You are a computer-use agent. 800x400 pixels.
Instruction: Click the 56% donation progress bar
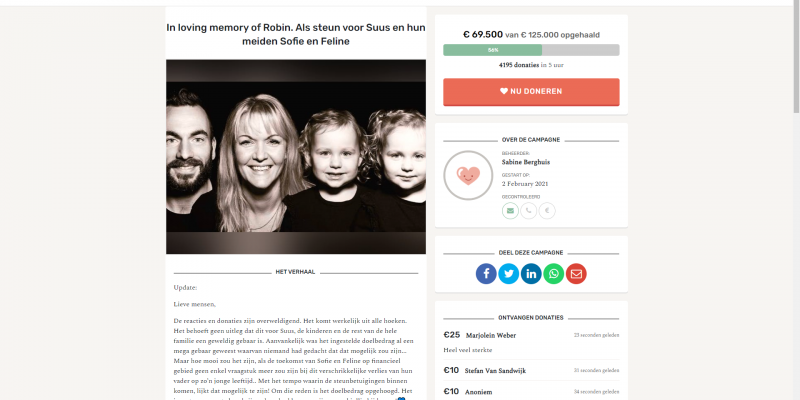[x=531, y=50]
